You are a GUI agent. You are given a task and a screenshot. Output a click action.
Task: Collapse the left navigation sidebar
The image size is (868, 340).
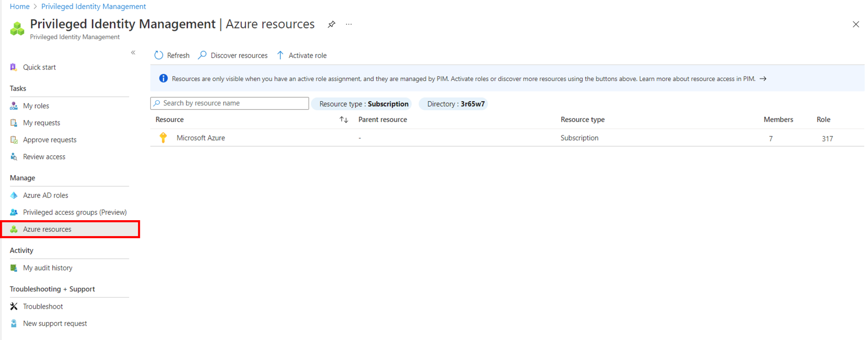(x=133, y=53)
